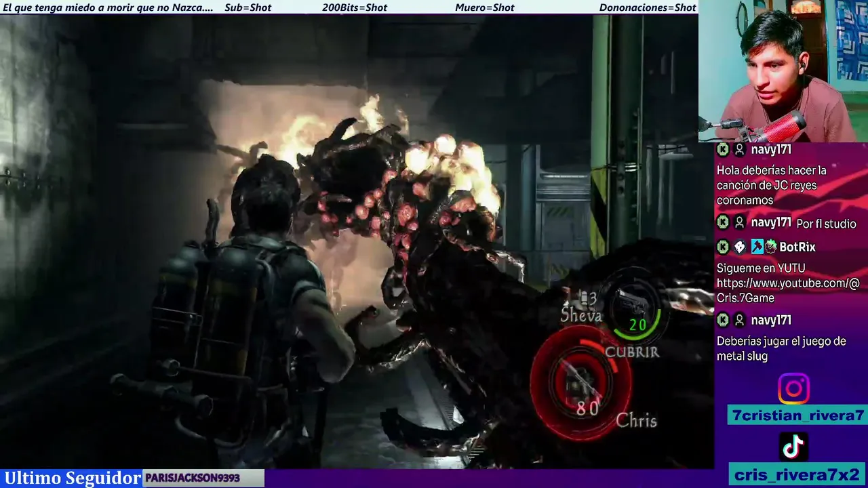Screen dimensions: 868x488
Task: Click the TikTok logo icon
Action: [793, 447]
